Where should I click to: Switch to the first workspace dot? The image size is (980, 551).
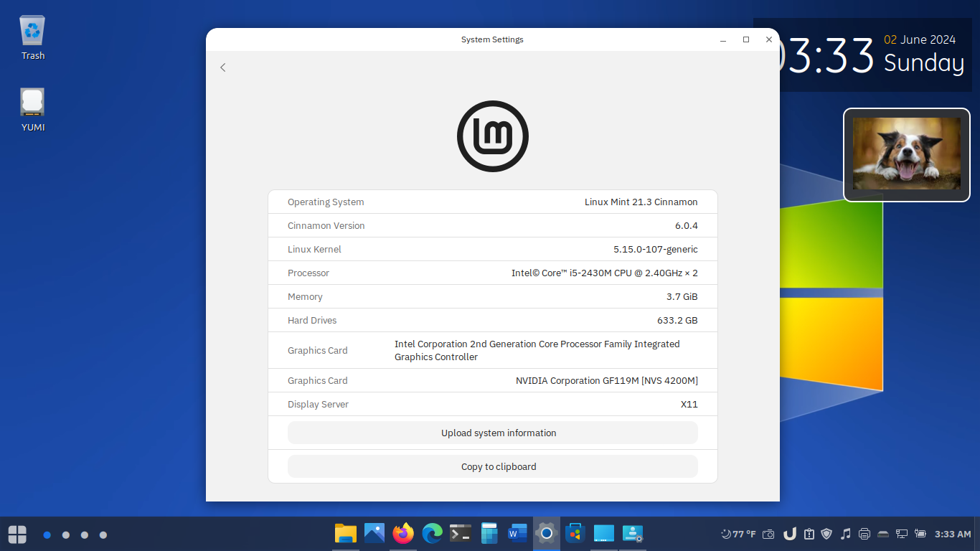[47, 534]
